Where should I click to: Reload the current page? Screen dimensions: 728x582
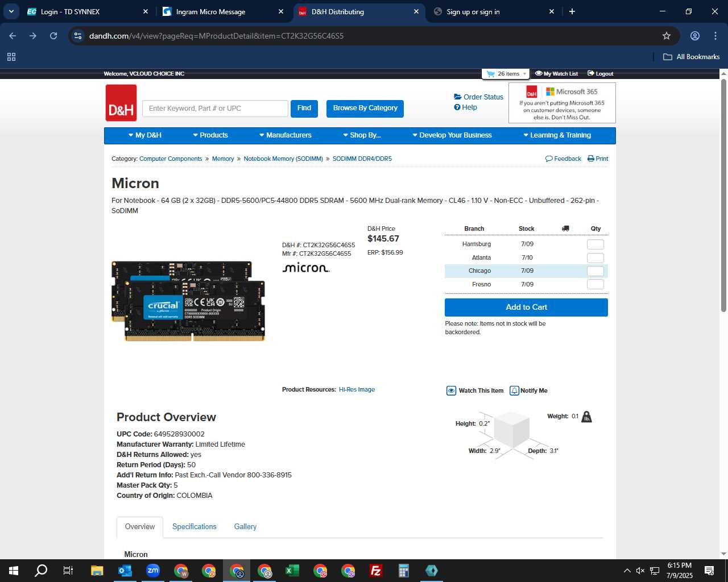tap(53, 36)
